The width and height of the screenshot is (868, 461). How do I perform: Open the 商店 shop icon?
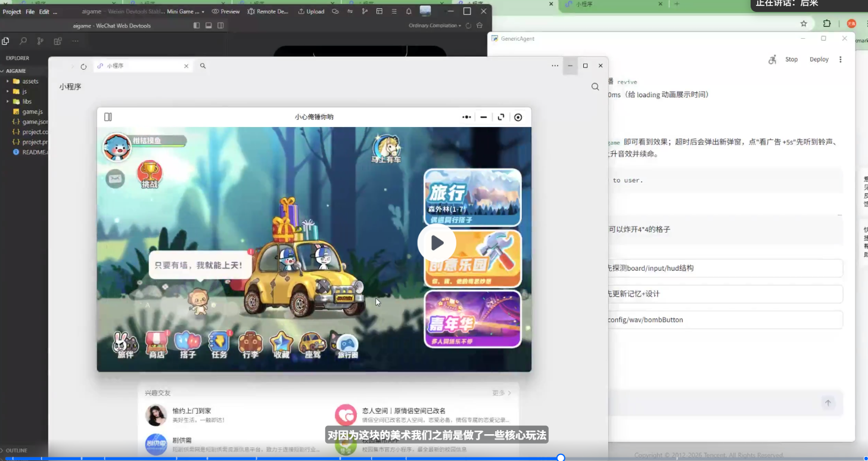[x=157, y=345]
